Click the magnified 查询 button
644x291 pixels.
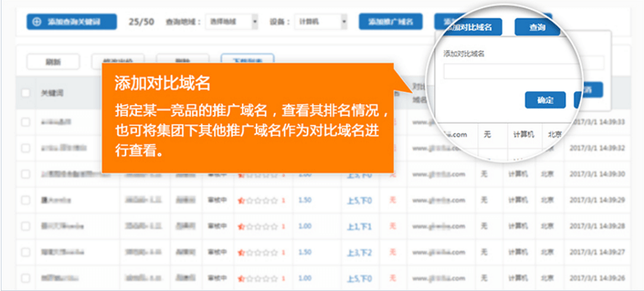click(537, 27)
